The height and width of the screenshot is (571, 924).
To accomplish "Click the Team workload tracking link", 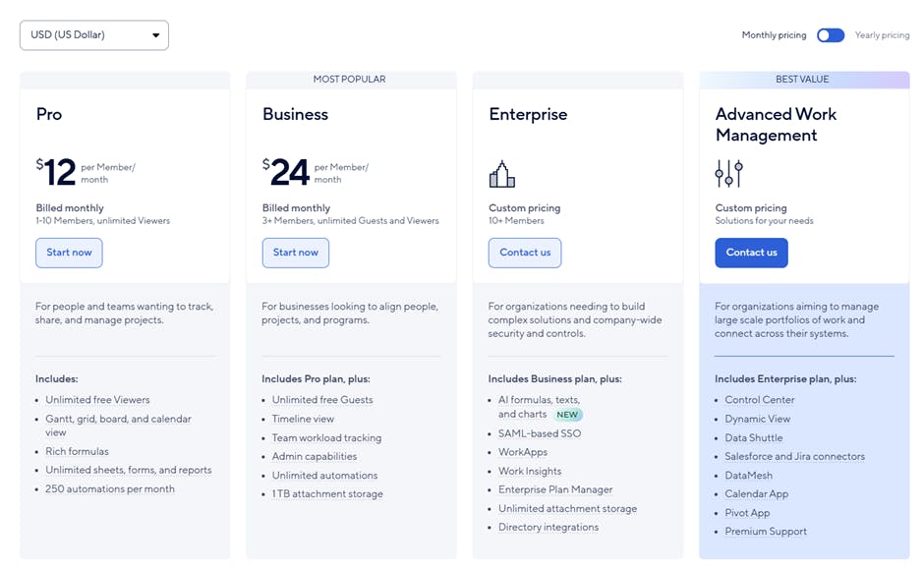I will (326, 437).
